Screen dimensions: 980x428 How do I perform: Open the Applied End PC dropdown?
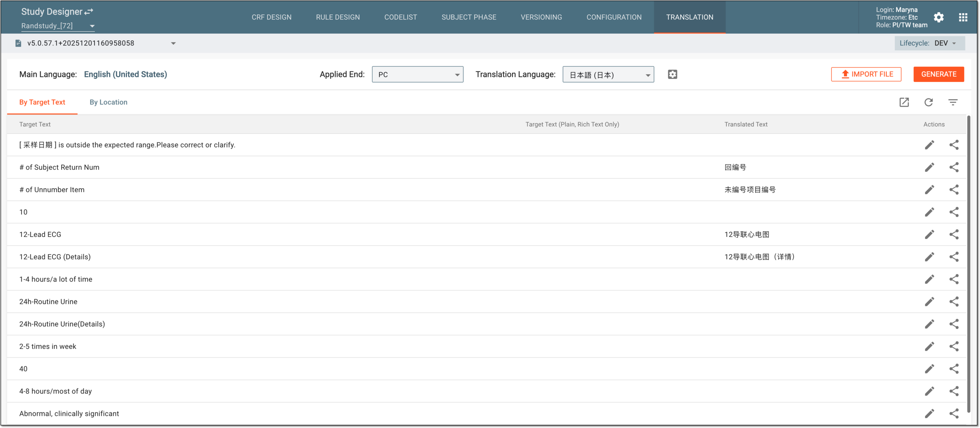pos(417,75)
